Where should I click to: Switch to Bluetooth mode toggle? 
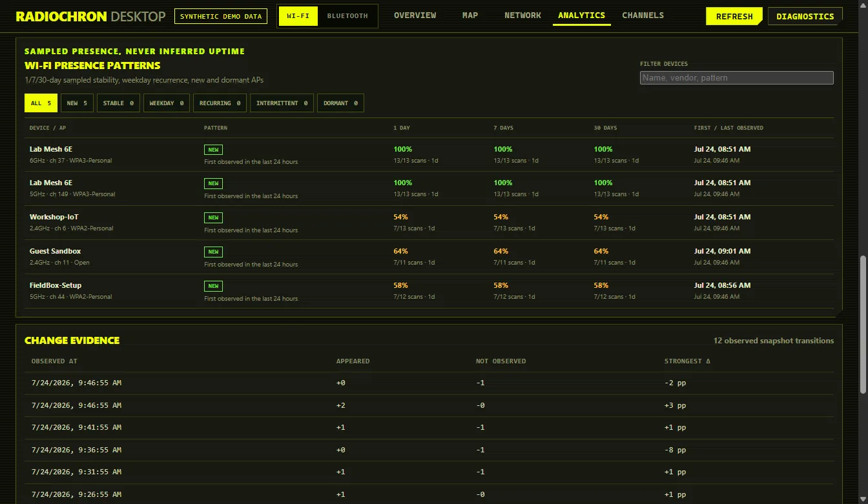pos(347,16)
